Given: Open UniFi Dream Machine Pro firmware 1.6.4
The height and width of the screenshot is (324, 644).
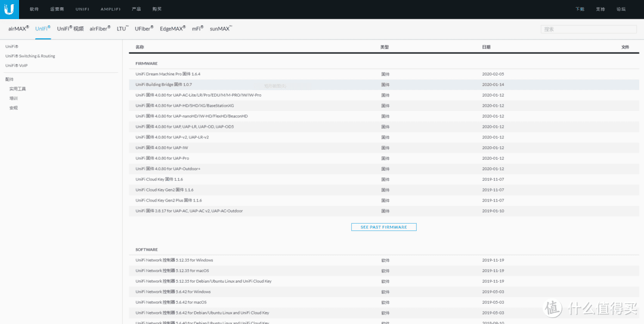Looking at the screenshot, I should point(168,74).
